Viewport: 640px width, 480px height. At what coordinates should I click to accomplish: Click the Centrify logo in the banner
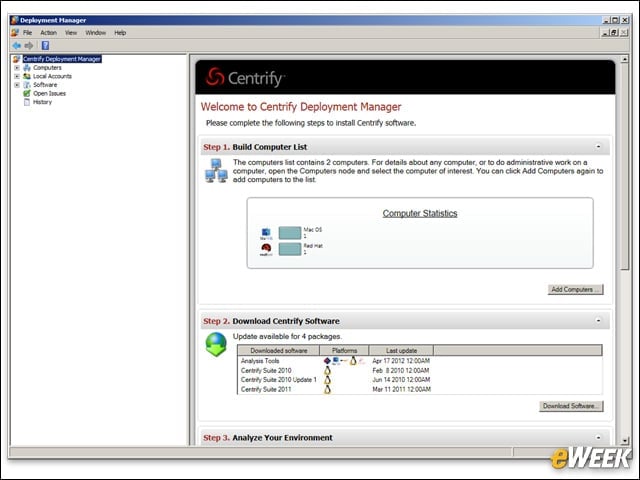245,77
